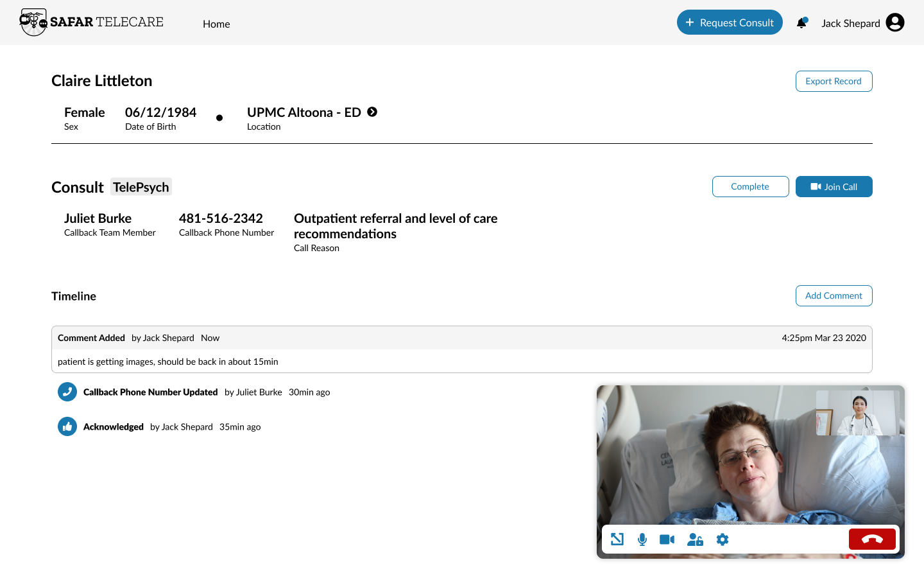Click the Export Record button
This screenshot has width=924, height=578.
[834, 81]
